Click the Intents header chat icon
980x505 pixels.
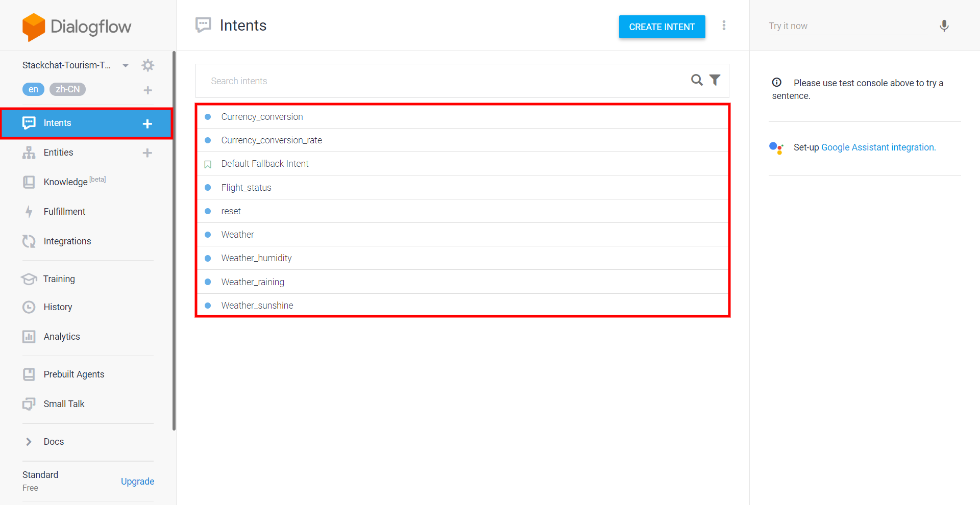pyautogui.click(x=203, y=25)
